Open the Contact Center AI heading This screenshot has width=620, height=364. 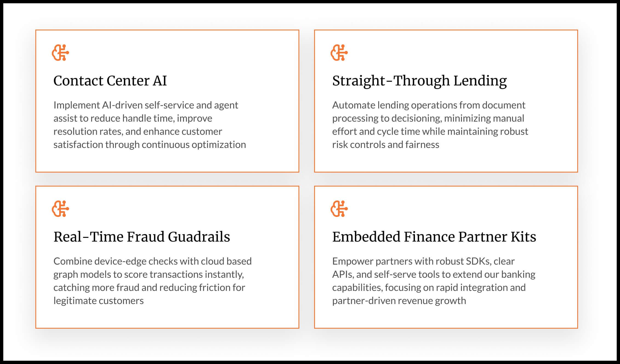click(110, 81)
